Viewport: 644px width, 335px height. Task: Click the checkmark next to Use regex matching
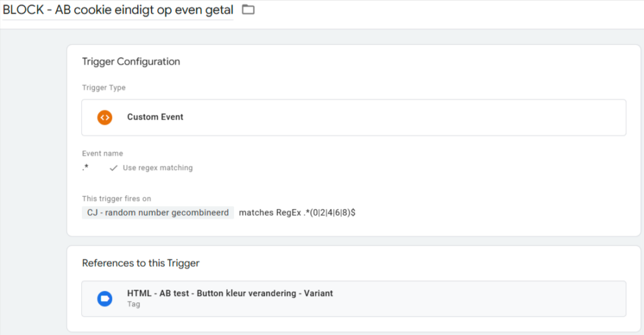[x=113, y=168]
